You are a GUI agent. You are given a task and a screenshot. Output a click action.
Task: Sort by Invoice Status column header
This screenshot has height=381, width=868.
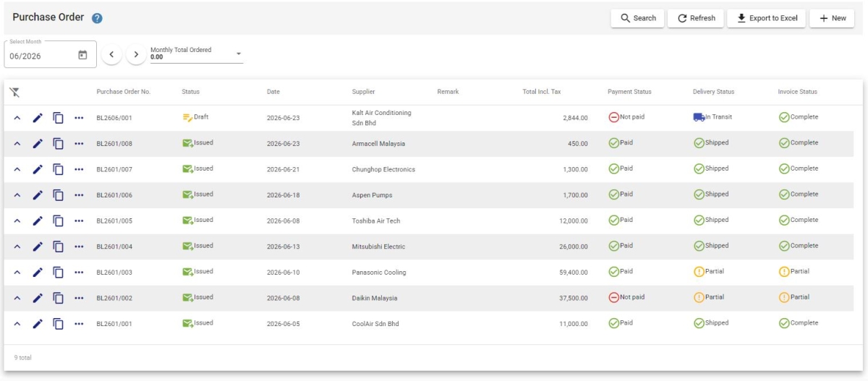[798, 92]
